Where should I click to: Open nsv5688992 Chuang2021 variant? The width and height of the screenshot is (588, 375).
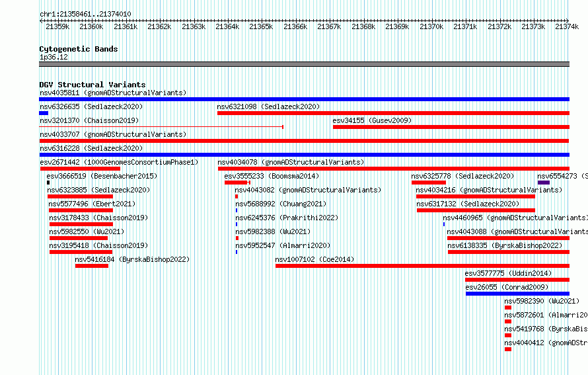[281, 204]
